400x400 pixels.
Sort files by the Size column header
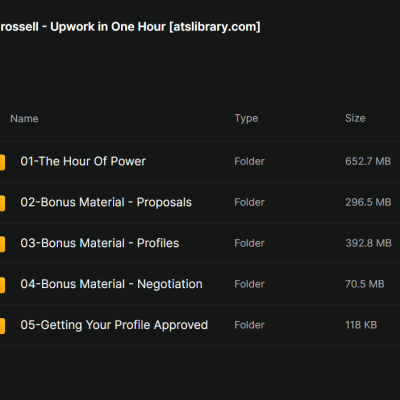pos(355,118)
